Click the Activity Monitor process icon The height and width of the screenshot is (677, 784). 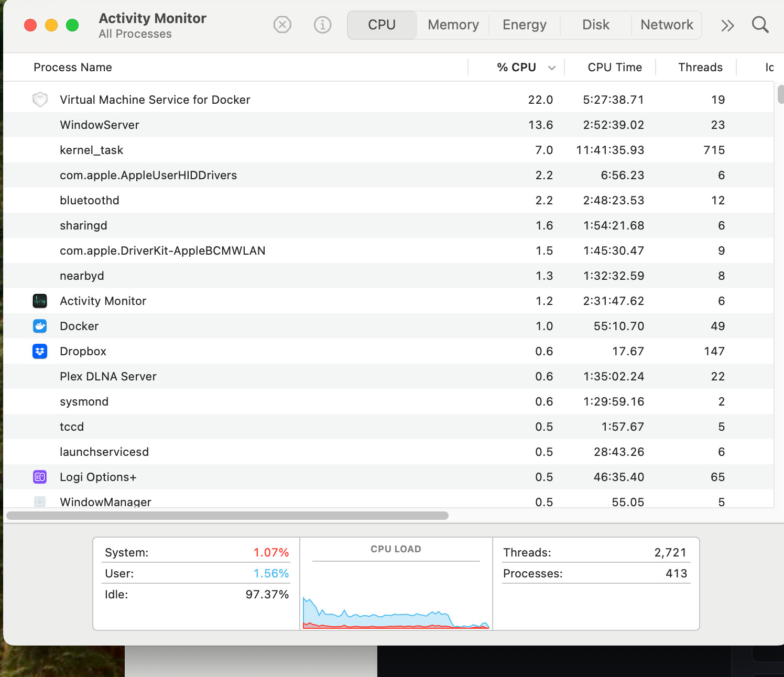pos(40,301)
